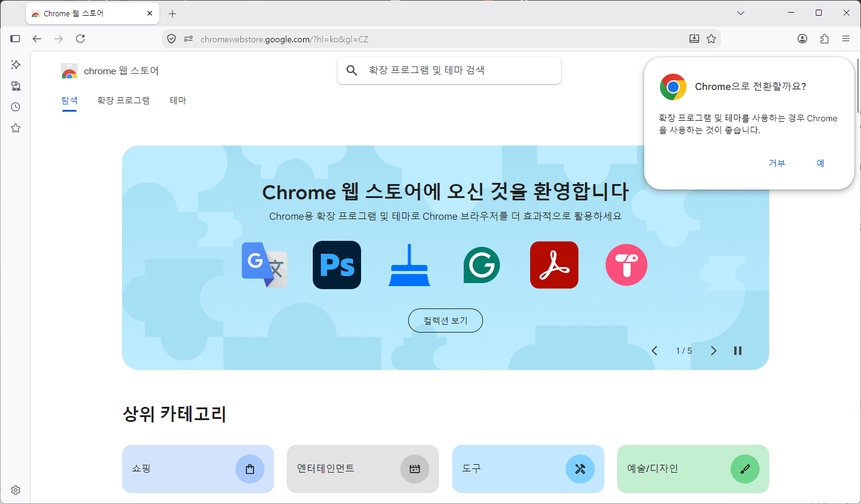Viewport: 861px width, 504px height.
Task: Show previous carousel slide
Action: [655, 351]
